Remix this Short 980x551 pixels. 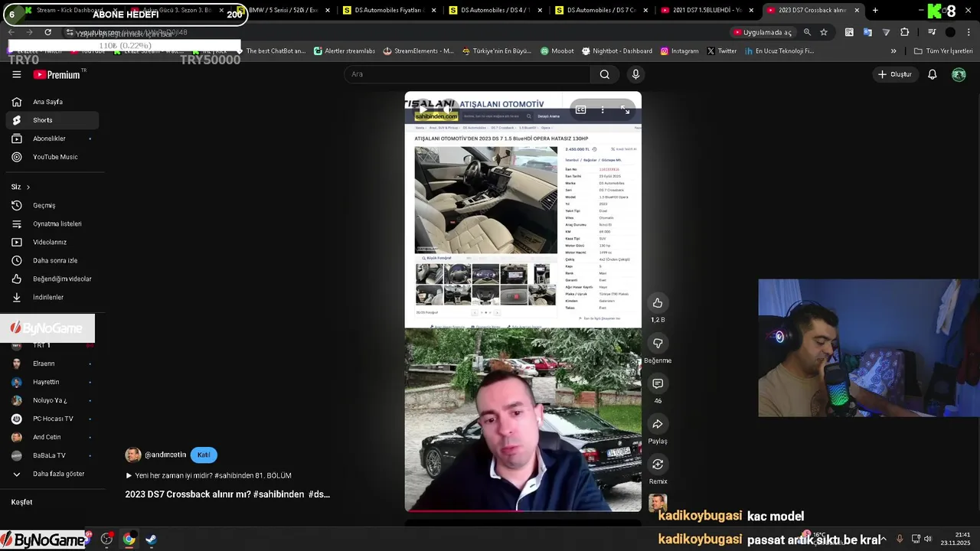[x=658, y=464]
